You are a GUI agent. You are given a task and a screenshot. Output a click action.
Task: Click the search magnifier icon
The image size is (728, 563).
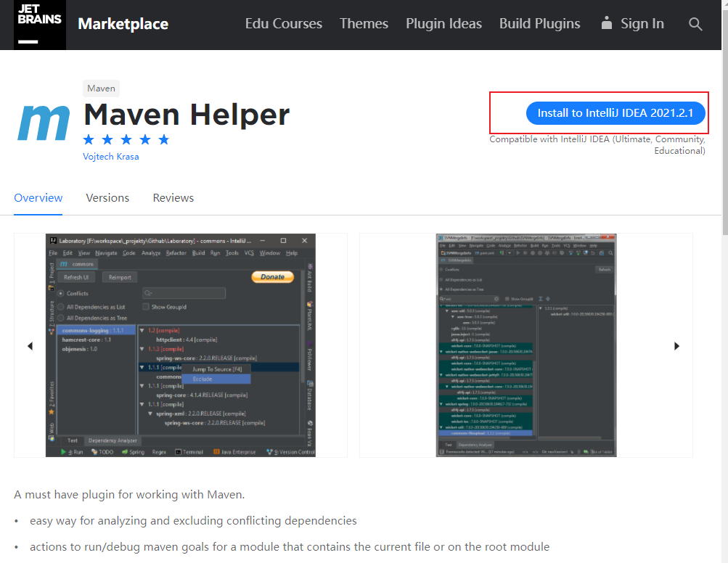pyautogui.click(x=695, y=23)
